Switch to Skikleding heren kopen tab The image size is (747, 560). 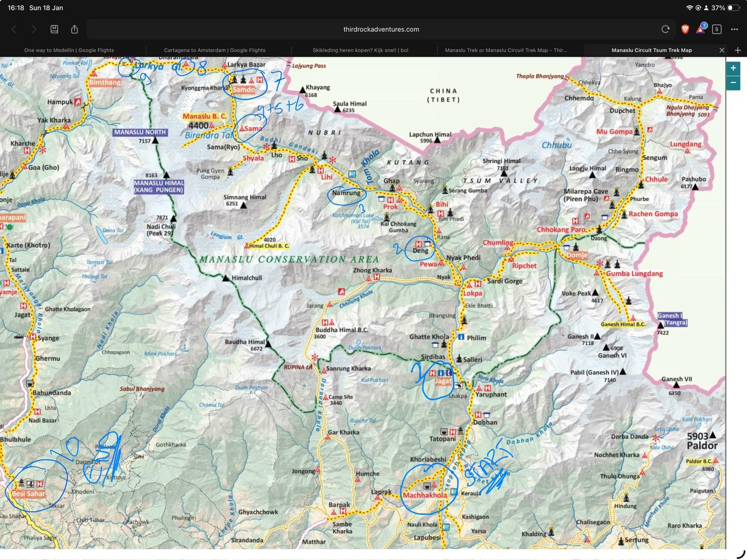tap(360, 50)
